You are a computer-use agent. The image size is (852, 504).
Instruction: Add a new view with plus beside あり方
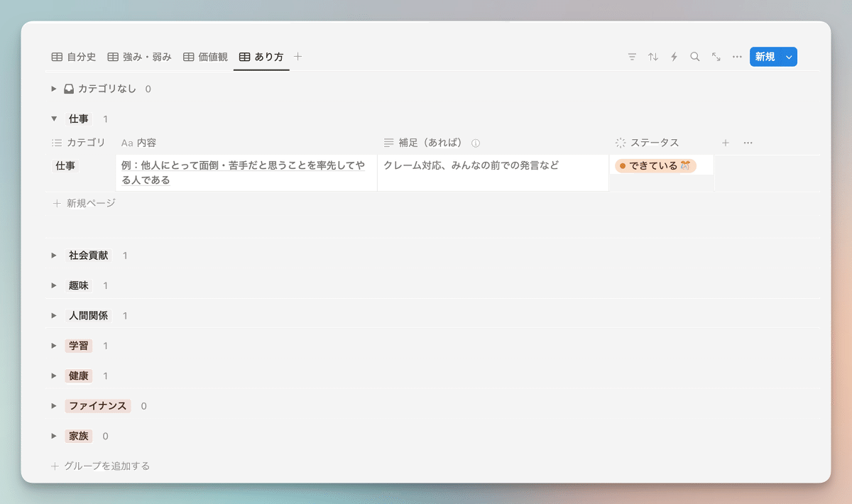[297, 57]
